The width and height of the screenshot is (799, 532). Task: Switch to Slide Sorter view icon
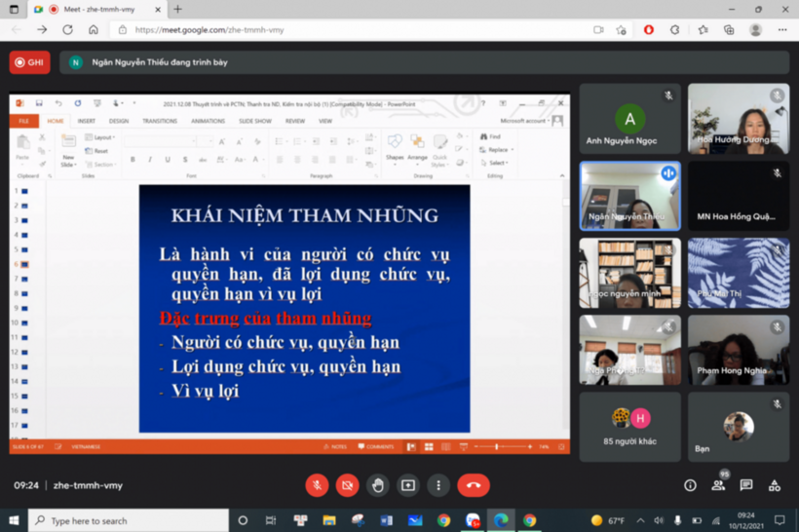pyautogui.click(x=429, y=447)
